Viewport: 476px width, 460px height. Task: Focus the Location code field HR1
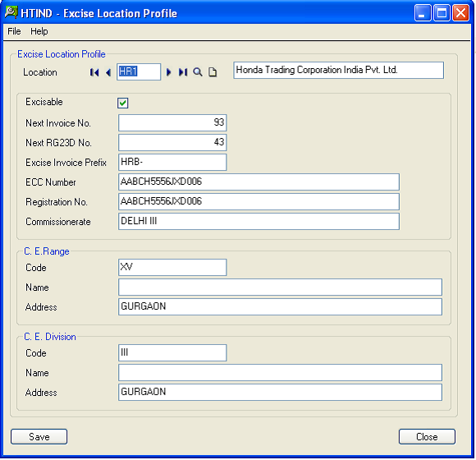(139, 71)
